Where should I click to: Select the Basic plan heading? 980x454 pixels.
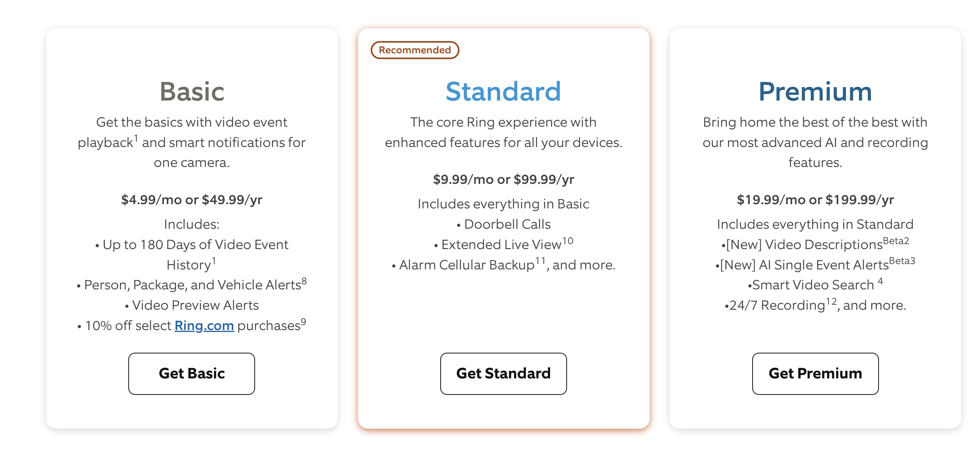tap(192, 92)
